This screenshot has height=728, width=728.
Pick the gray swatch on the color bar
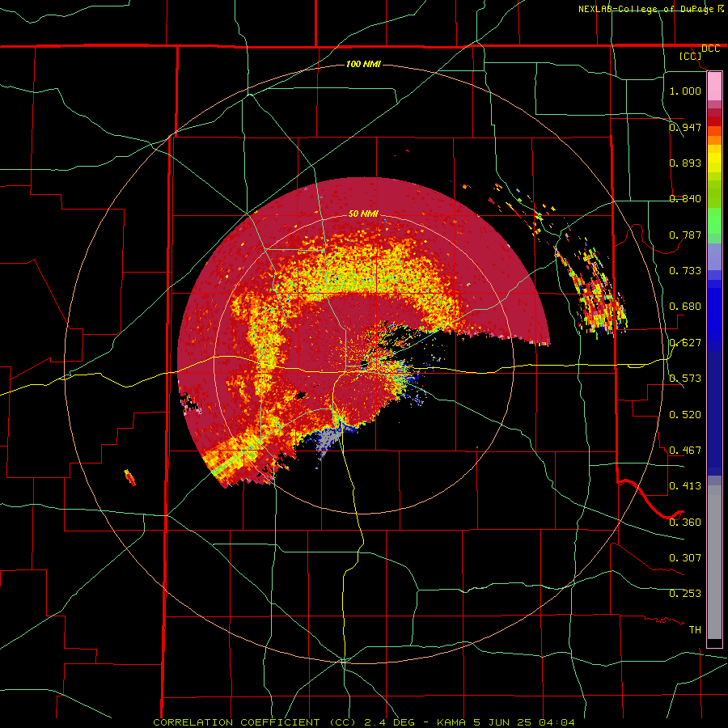[x=714, y=562]
